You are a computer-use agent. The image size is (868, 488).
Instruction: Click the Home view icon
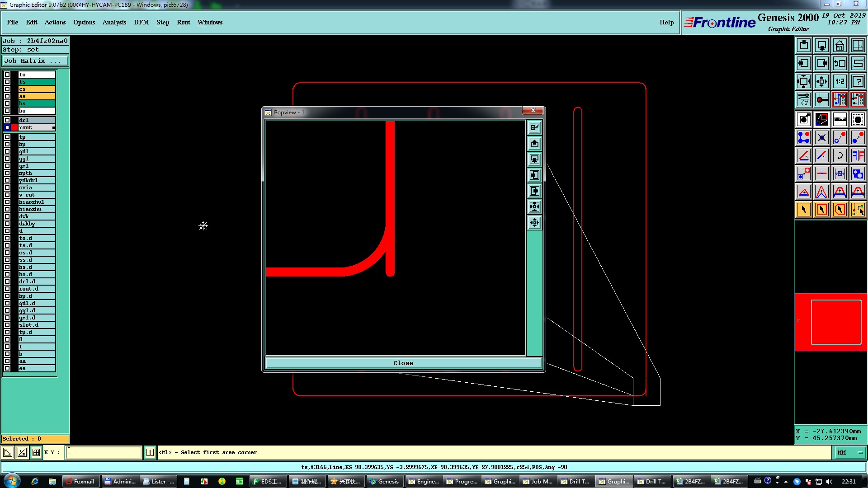[840, 45]
